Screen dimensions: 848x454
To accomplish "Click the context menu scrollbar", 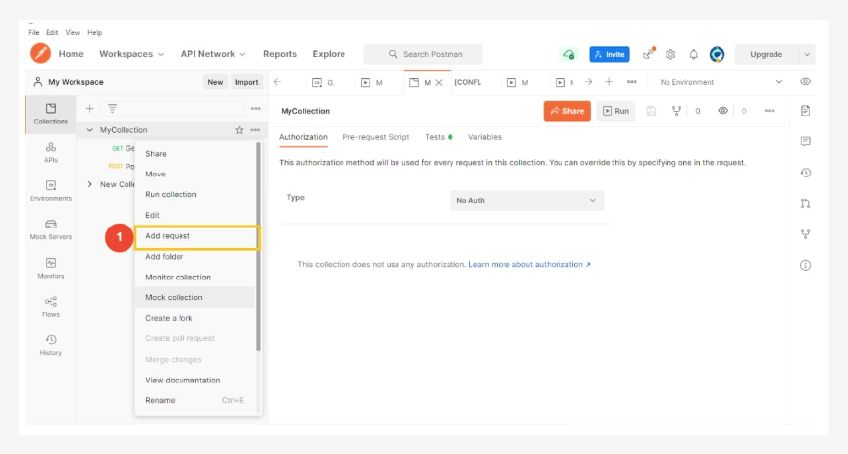I will (x=259, y=246).
